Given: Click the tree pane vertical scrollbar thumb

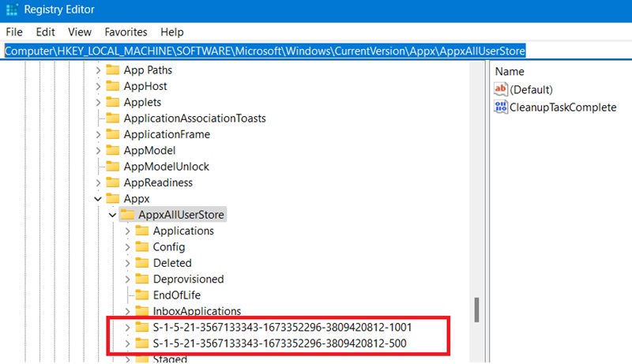Looking at the screenshot, I should click(476, 310).
